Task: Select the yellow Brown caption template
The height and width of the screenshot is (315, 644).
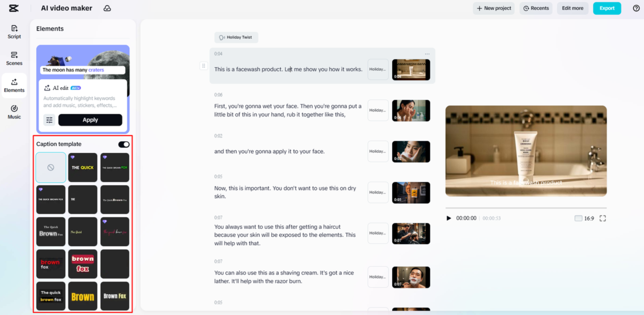Action: click(x=83, y=296)
